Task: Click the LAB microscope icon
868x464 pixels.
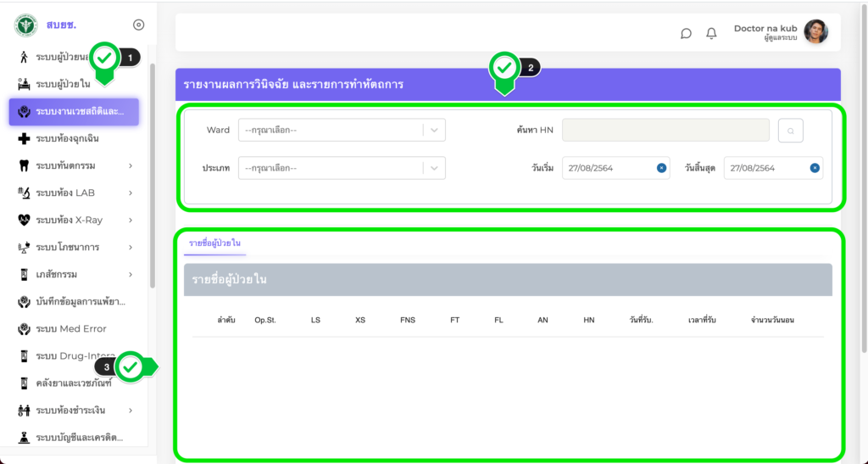Action: (24, 193)
